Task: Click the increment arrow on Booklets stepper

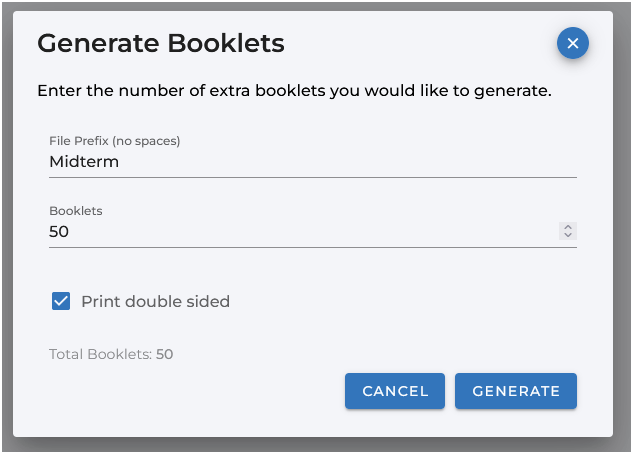Action: (x=568, y=227)
